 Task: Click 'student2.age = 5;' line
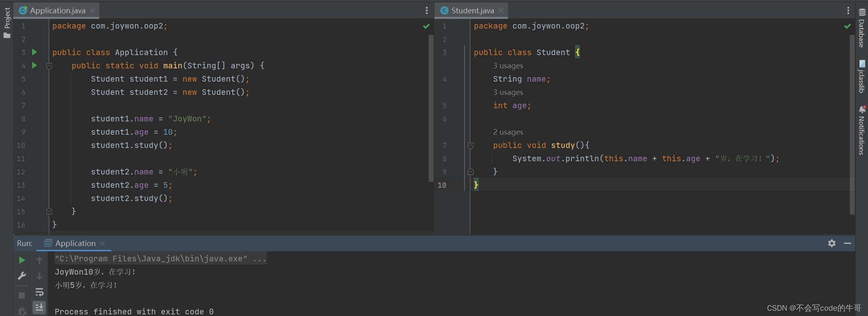131,185
